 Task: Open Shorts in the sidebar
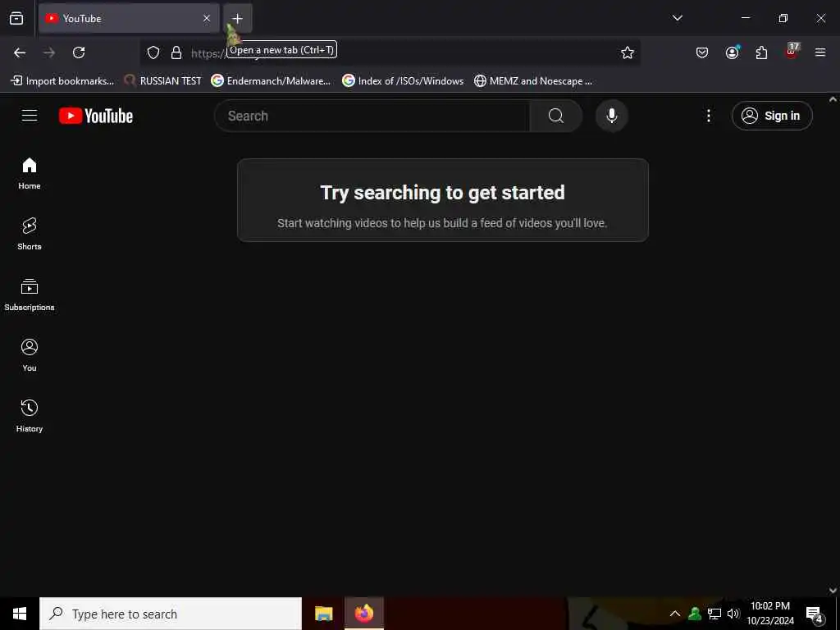(x=30, y=234)
